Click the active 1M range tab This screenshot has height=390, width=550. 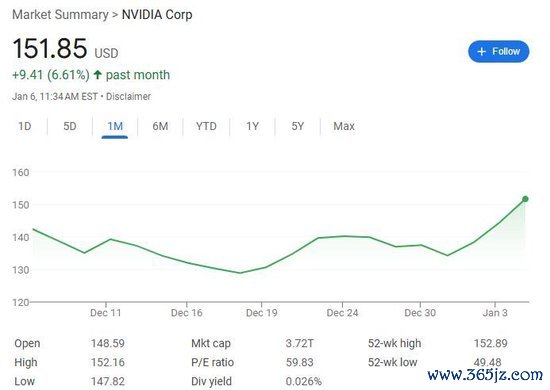(115, 126)
